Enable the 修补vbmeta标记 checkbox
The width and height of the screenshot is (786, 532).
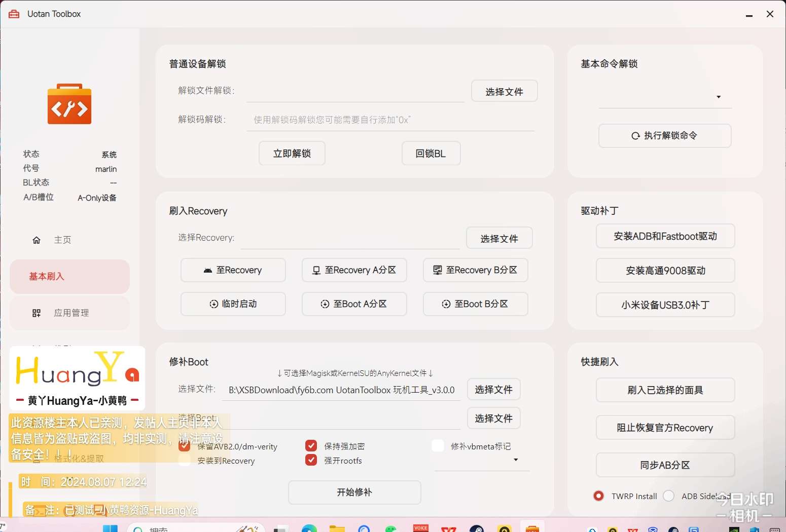coord(438,446)
